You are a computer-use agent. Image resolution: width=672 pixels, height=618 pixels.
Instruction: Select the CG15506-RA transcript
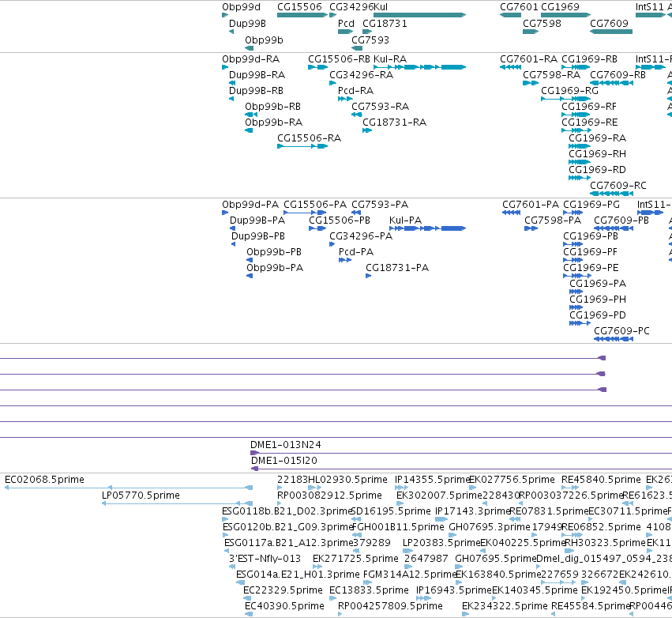tap(302, 146)
